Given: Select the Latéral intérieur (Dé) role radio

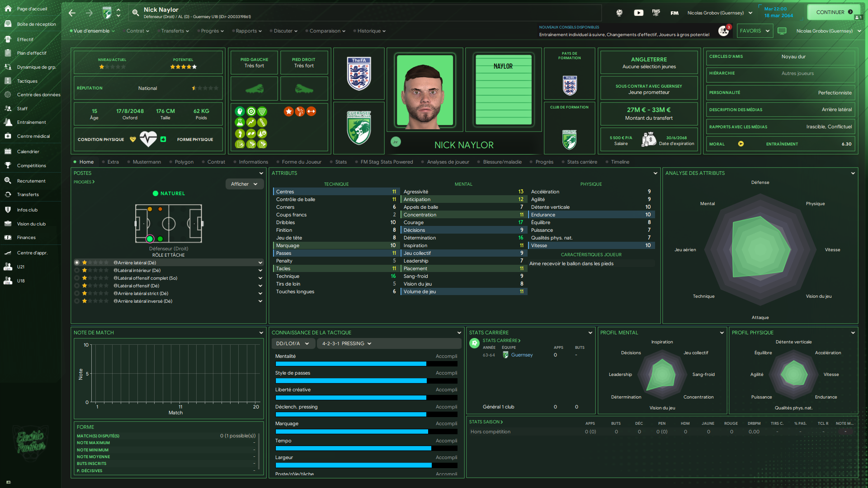Looking at the screenshot, I should (x=77, y=270).
